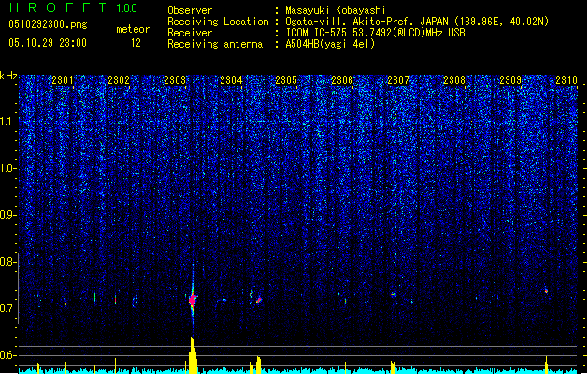Click the 'Receiver' field label

(190, 33)
